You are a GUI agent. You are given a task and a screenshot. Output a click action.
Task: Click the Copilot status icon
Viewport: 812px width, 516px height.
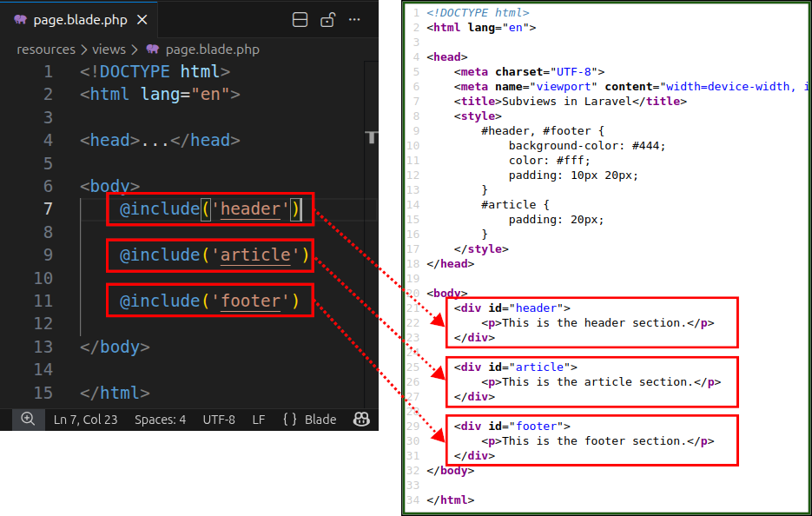361,419
